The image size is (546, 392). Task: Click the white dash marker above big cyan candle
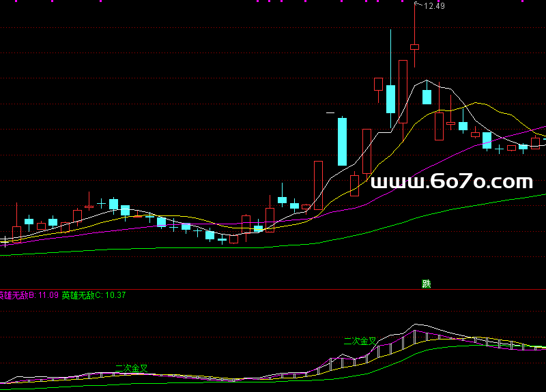click(x=330, y=112)
